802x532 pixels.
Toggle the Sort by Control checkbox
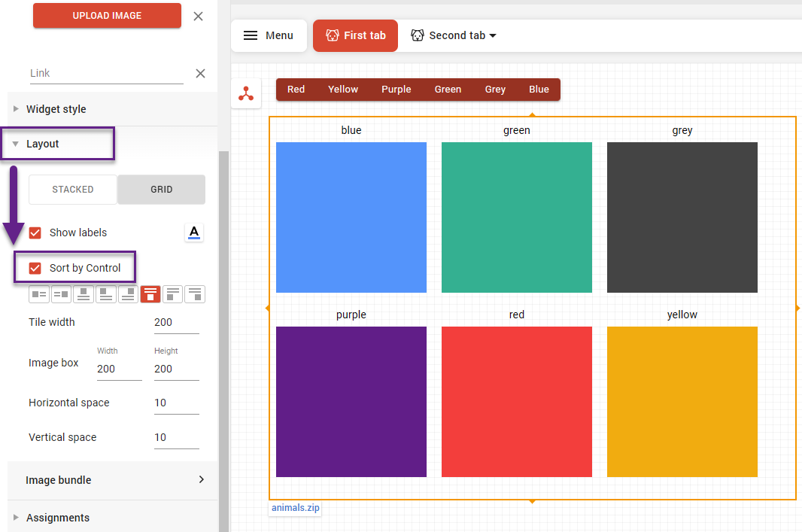click(x=35, y=268)
